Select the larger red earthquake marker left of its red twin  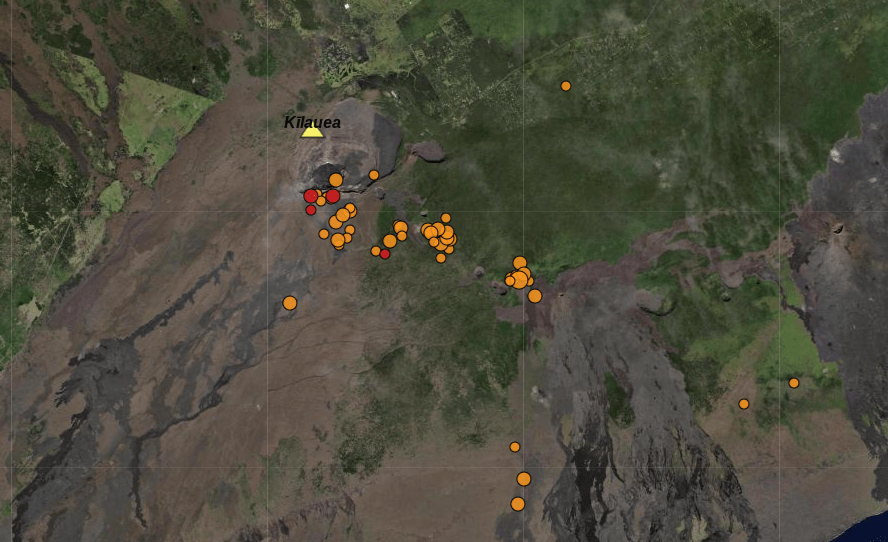pyautogui.click(x=311, y=197)
